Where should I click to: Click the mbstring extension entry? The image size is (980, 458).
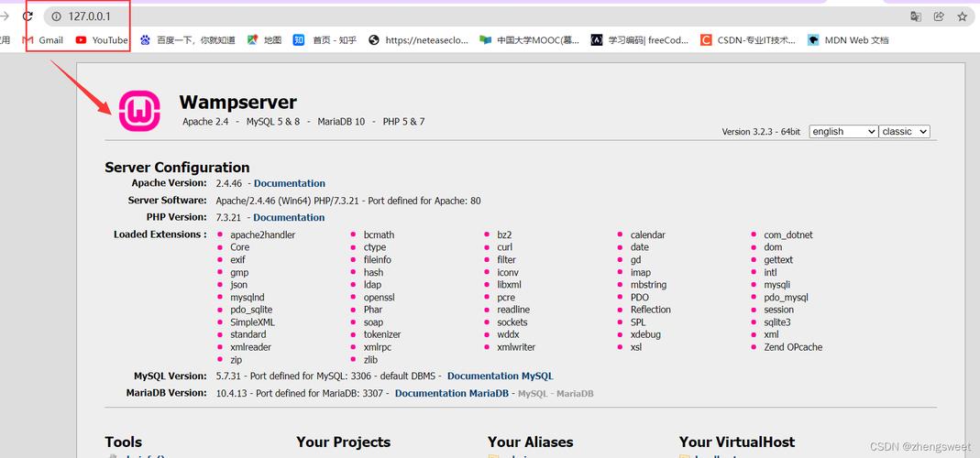click(x=648, y=285)
